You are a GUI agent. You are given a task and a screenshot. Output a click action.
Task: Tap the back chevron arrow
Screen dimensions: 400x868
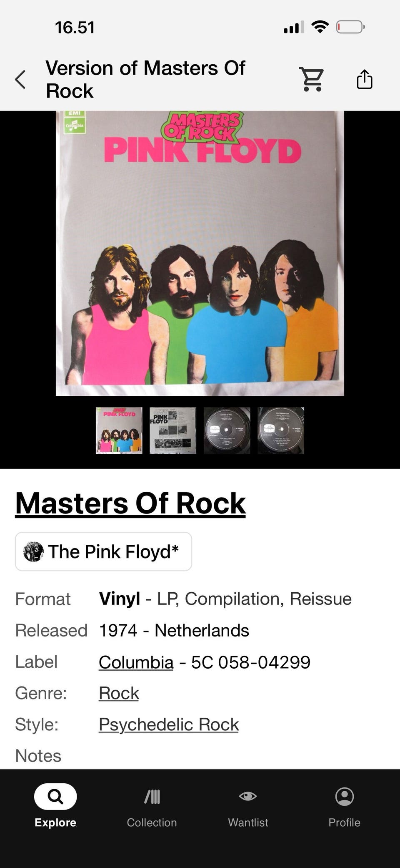(20, 79)
